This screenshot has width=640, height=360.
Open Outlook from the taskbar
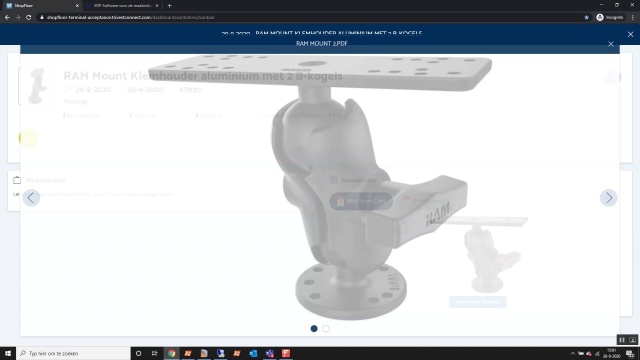(x=253, y=353)
